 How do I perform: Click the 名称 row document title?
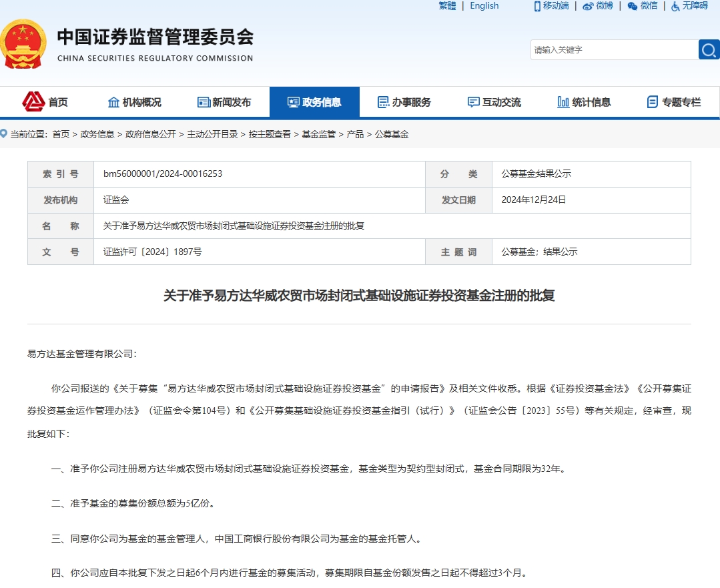[234, 226]
